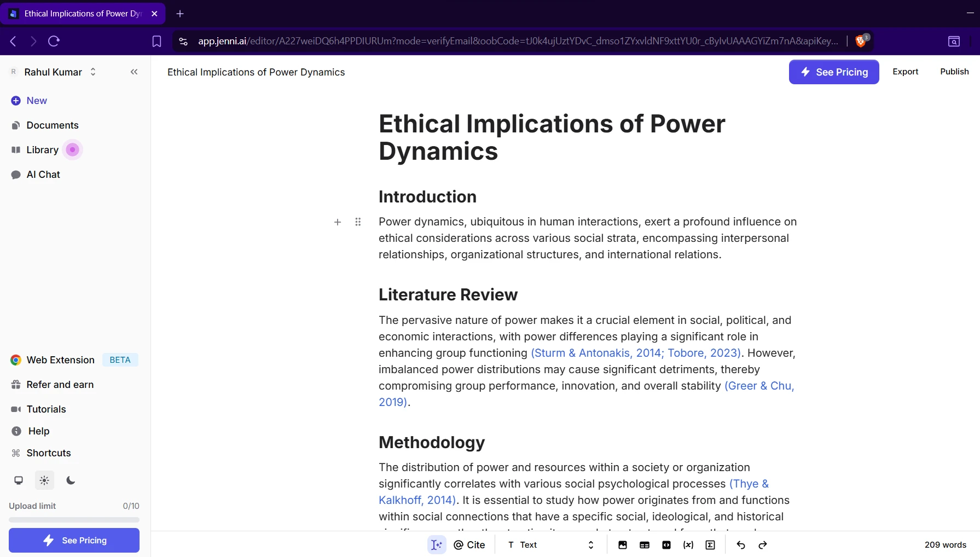Viewport: 980px width, 557px height.
Task: Collapse the left sidebar
Action: (x=134, y=72)
